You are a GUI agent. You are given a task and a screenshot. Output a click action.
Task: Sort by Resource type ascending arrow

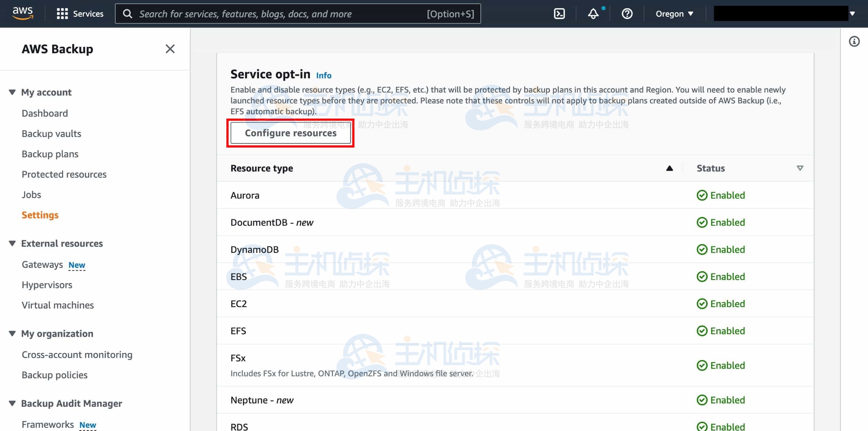click(669, 168)
